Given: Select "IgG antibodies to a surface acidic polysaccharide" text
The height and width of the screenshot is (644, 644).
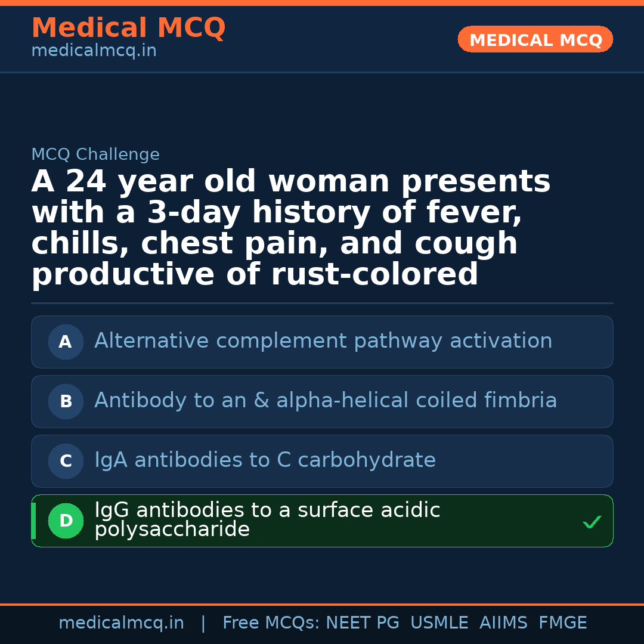Looking at the screenshot, I should click(267, 519).
